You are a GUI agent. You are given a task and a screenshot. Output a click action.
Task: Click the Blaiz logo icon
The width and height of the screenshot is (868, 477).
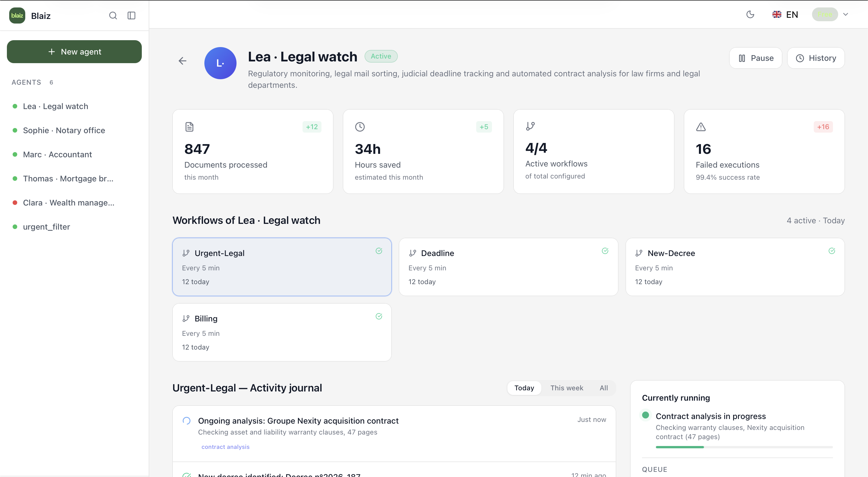pos(17,15)
